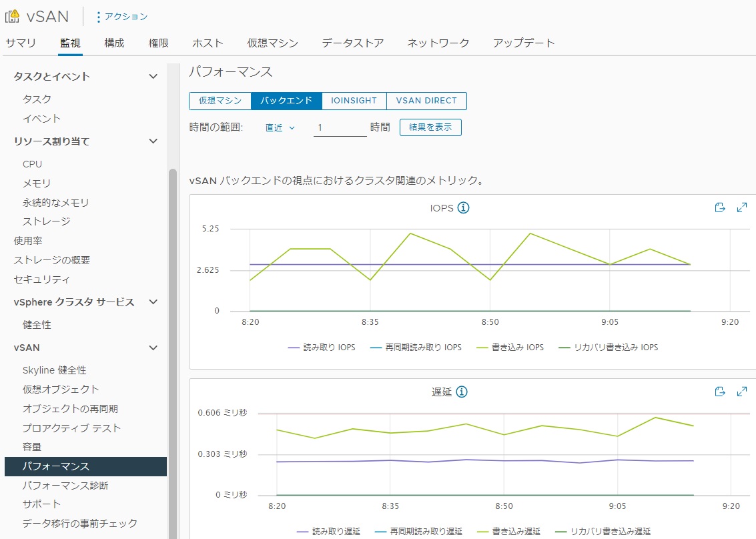Toggle 書き込み遅延 series in latency legend
The image size is (756, 539).
click(x=510, y=532)
